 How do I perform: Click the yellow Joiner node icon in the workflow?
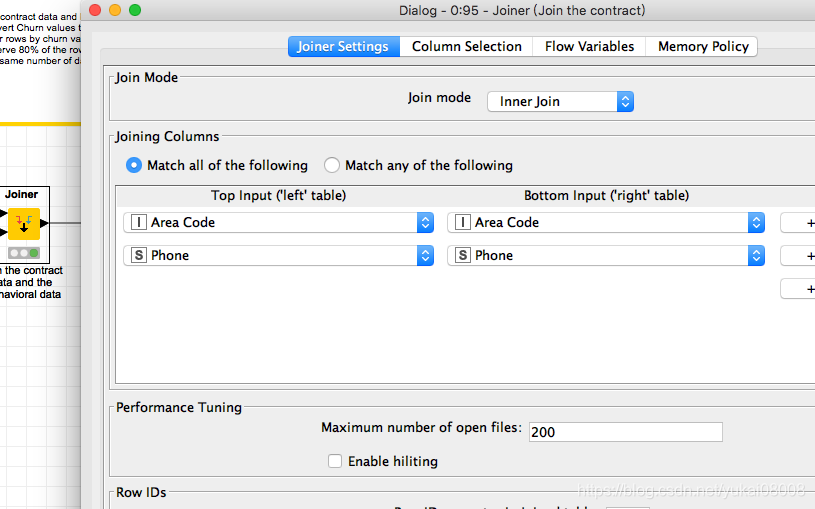pyautogui.click(x=24, y=224)
